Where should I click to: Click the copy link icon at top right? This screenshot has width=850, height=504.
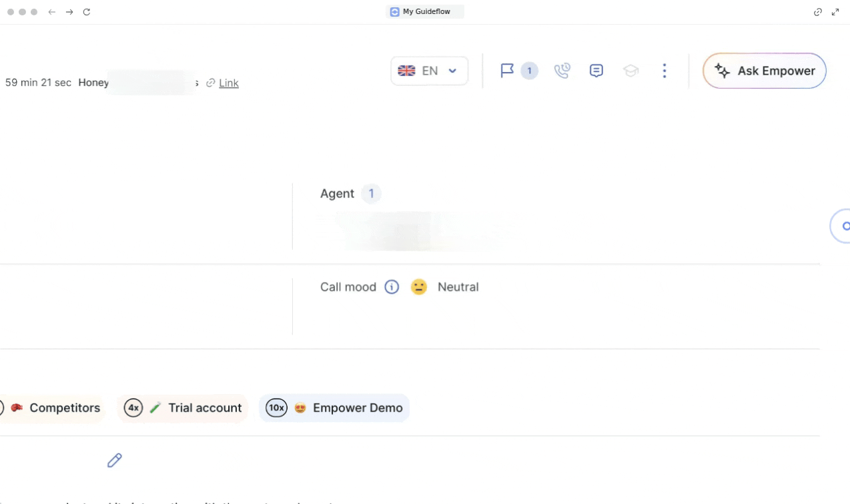pyautogui.click(x=818, y=12)
